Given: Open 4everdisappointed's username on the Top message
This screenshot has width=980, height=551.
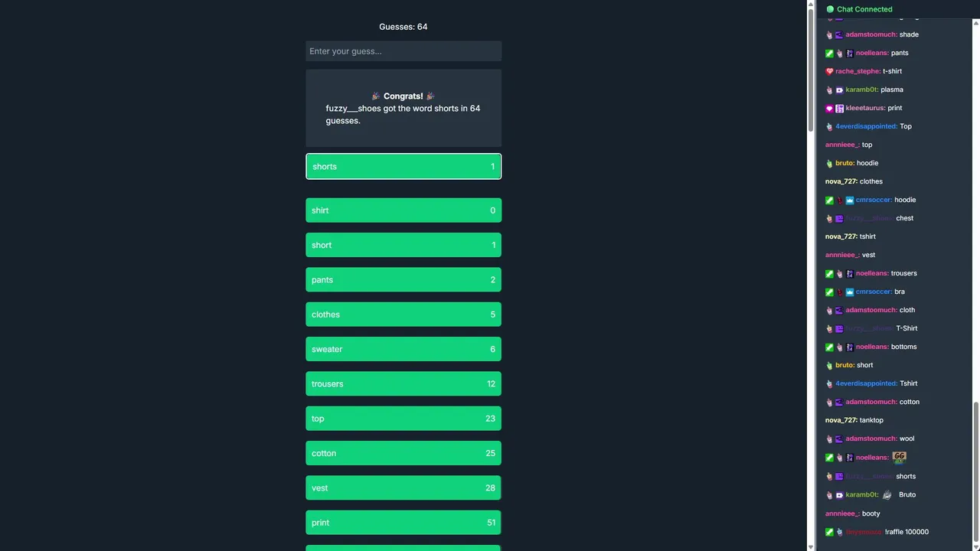Looking at the screenshot, I should pos(866,126).
